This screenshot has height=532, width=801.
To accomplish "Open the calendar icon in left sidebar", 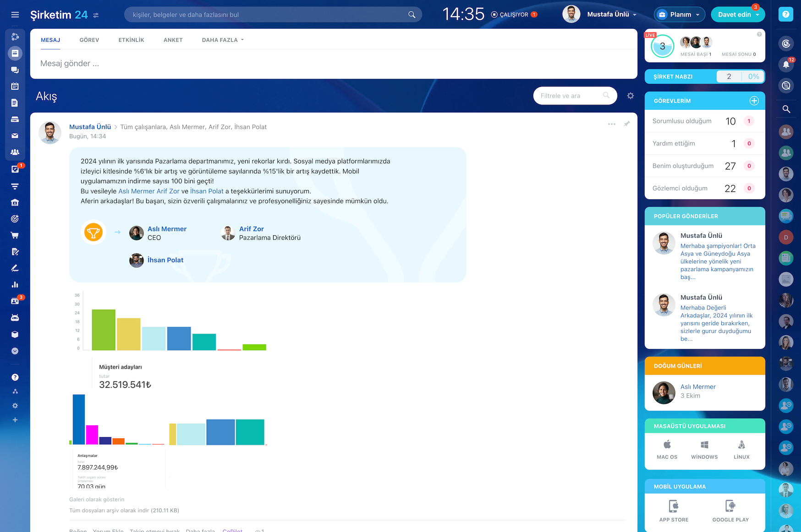I will click(15, 86).
